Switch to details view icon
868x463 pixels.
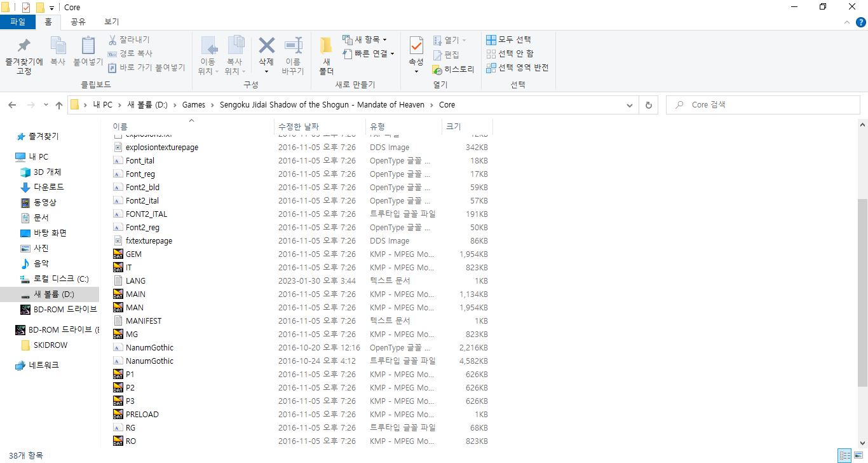click(x=844, y=455)
